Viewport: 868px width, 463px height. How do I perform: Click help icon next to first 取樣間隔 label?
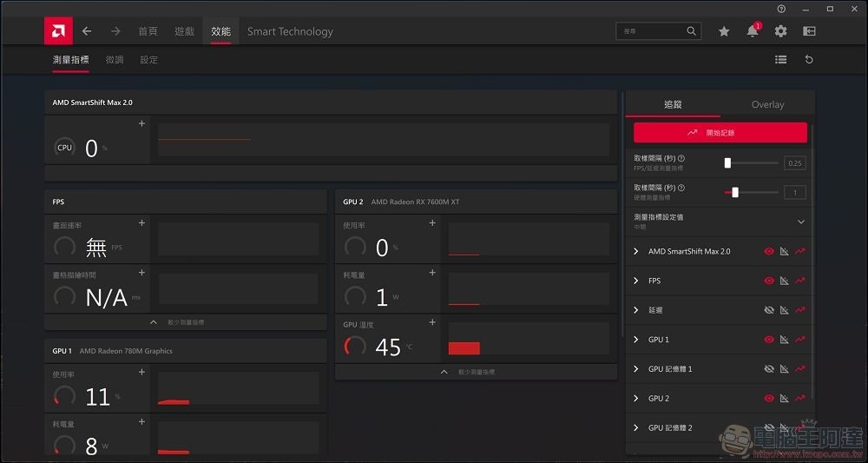(681, 158)
